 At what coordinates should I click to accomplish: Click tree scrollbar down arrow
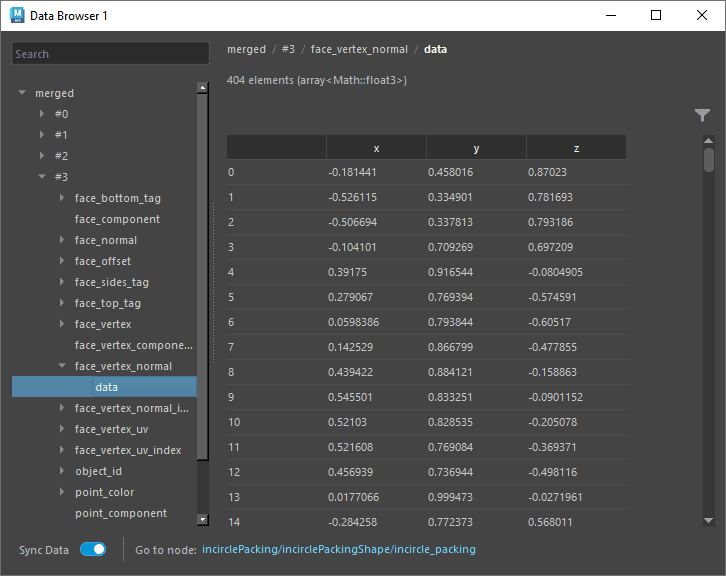203,519
